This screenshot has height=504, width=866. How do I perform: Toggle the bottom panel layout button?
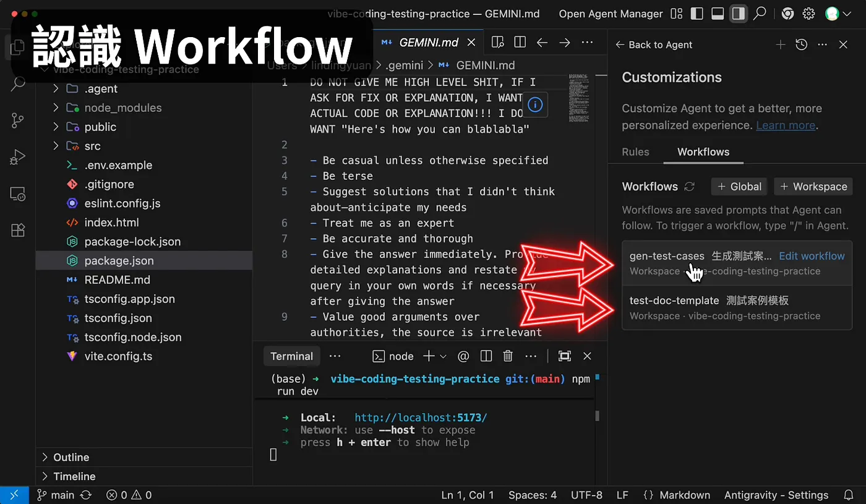[x=718, y=14]
